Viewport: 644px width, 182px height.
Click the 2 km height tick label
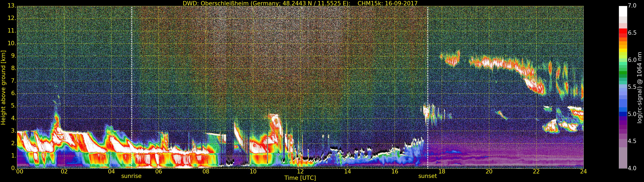point(14,143)
